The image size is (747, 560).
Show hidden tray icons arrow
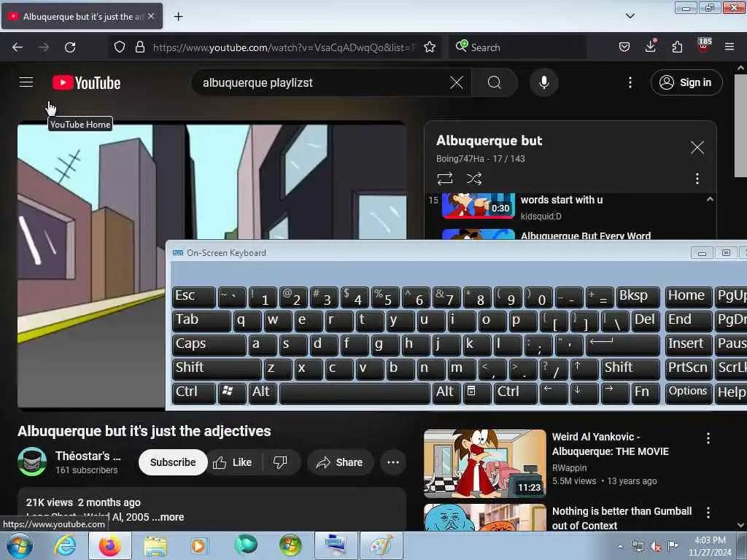tap(620, 546)
